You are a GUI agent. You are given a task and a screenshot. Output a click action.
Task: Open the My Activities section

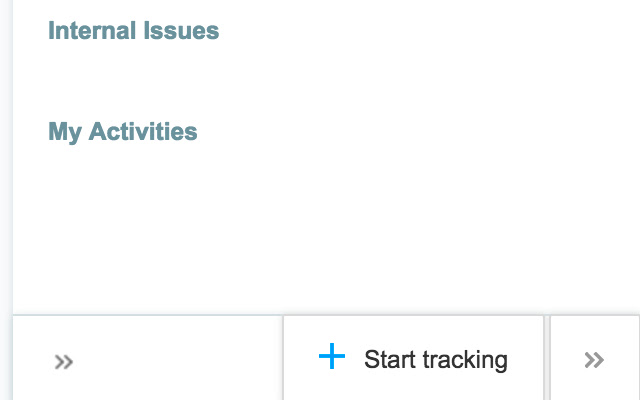(x=123, y=131)
